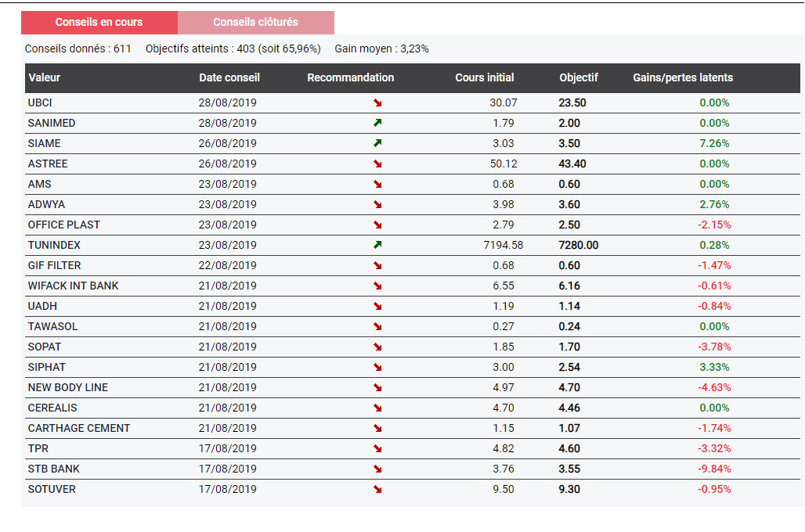Click the Gain moyen : 3,23% statistic
The image size is (805, 532).
pyautogui.click(x=381, y=49)
